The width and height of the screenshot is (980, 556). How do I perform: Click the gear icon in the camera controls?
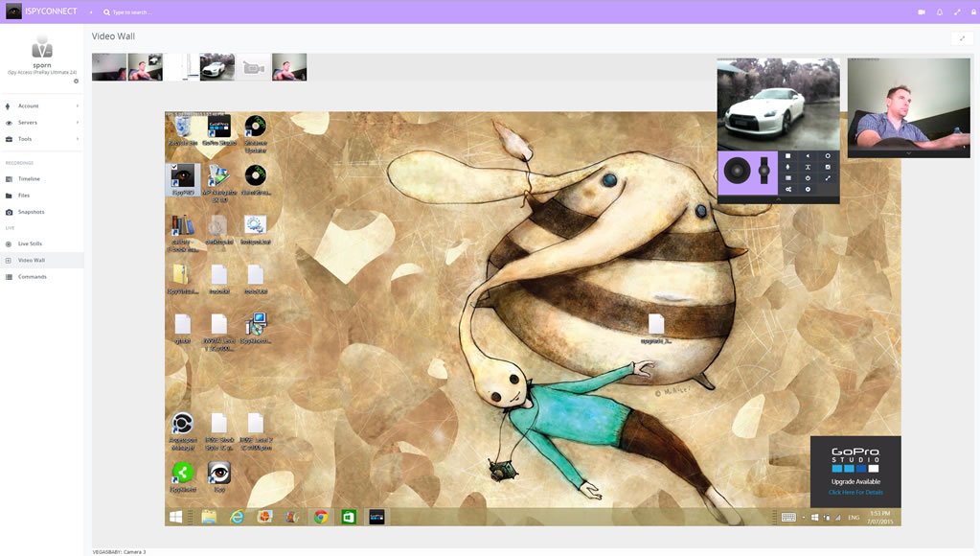pyautogui.click(x=808, y=189)
